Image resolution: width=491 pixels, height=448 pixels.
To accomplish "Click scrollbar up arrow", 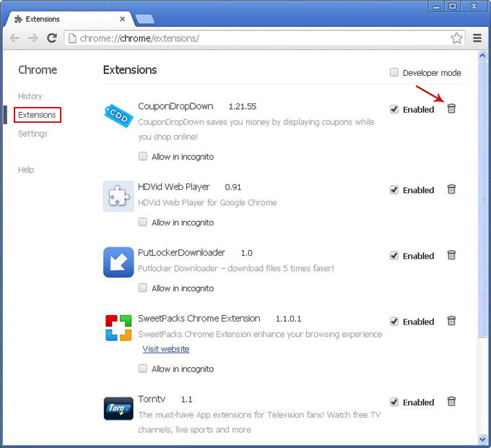I will tap(482, 56).
